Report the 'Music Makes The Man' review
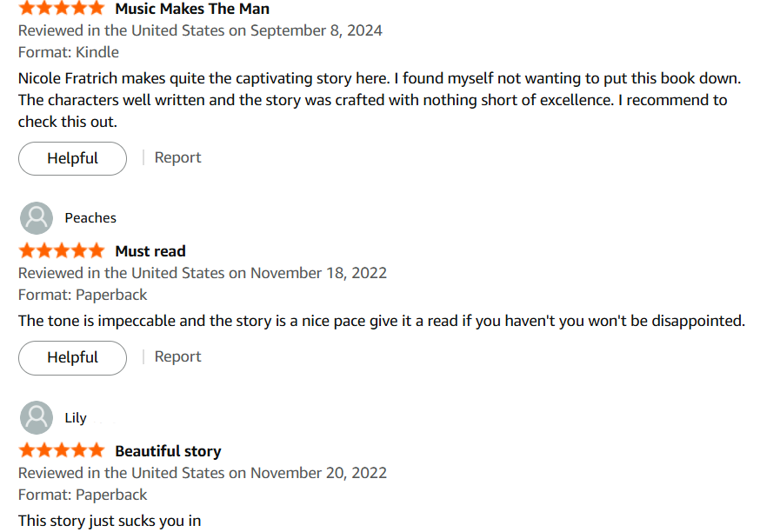Screen dimensions: 780x532 177,157
